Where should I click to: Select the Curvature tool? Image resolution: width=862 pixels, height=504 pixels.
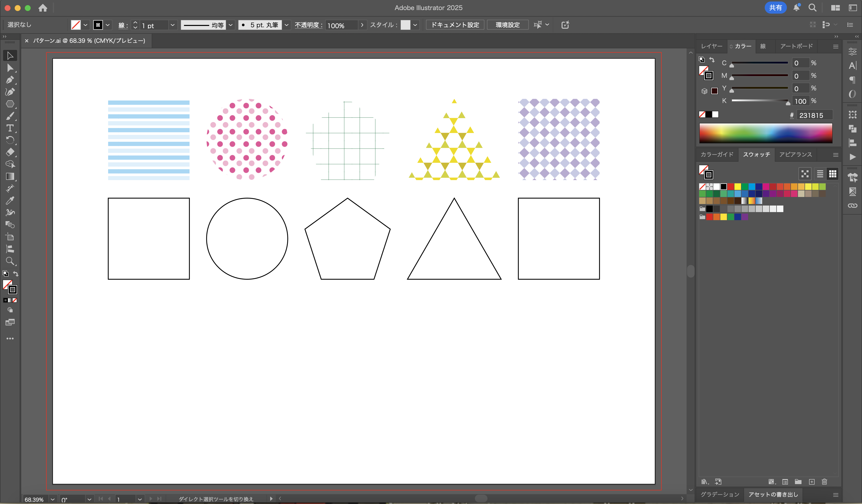pos(10,92)
